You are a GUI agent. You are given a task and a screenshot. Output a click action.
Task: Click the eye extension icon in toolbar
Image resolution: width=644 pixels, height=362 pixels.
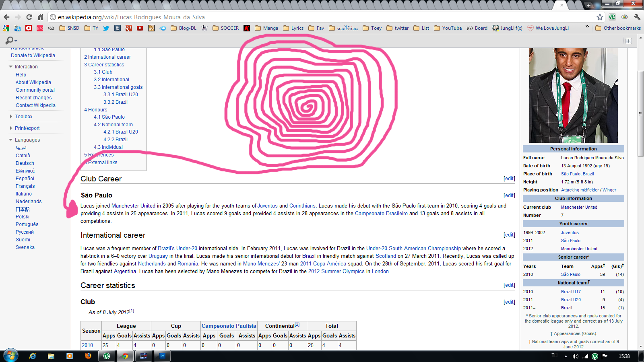coord(625,17)
